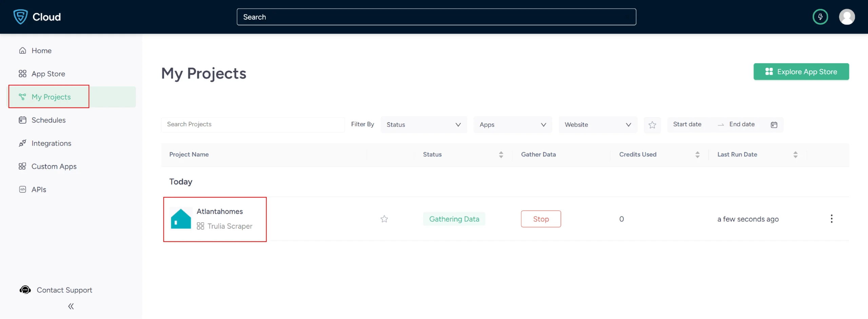Expand the Apps filter dropdown
The image size is (868, 319).
click(513, 125)
